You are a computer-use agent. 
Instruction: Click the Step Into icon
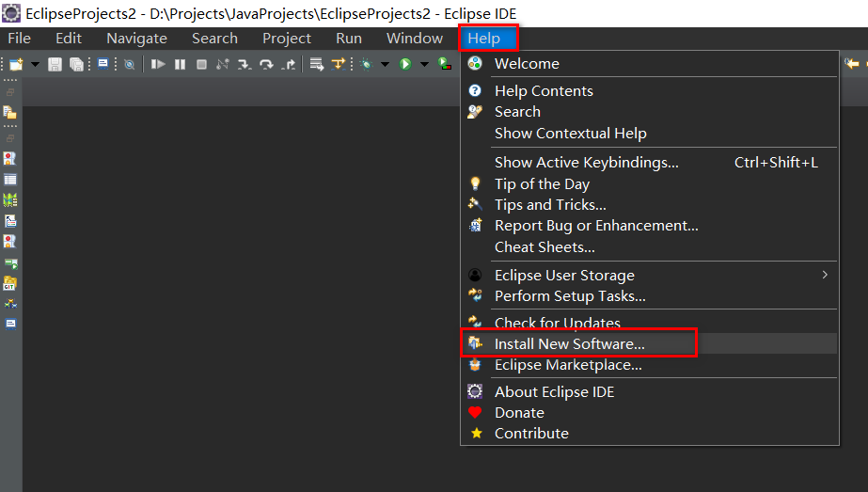(x=245, y=64)
